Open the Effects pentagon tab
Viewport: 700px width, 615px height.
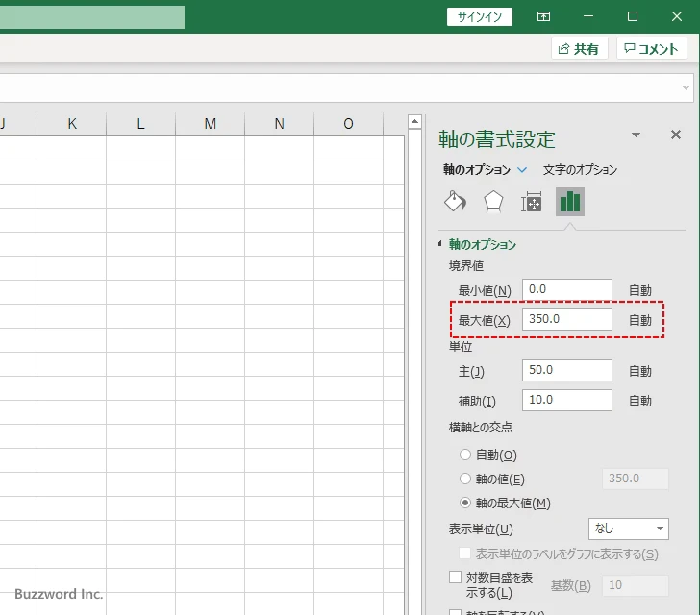[493, 202]
